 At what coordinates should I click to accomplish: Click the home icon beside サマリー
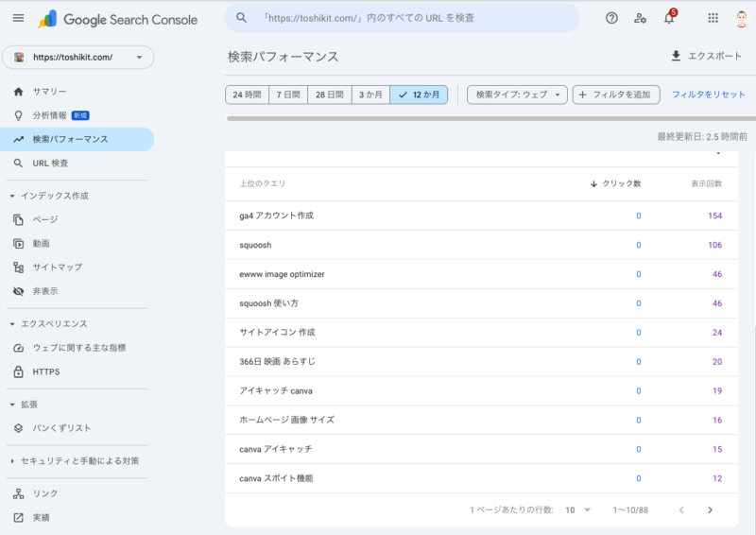pyautogui.click(x=18, y=92)
